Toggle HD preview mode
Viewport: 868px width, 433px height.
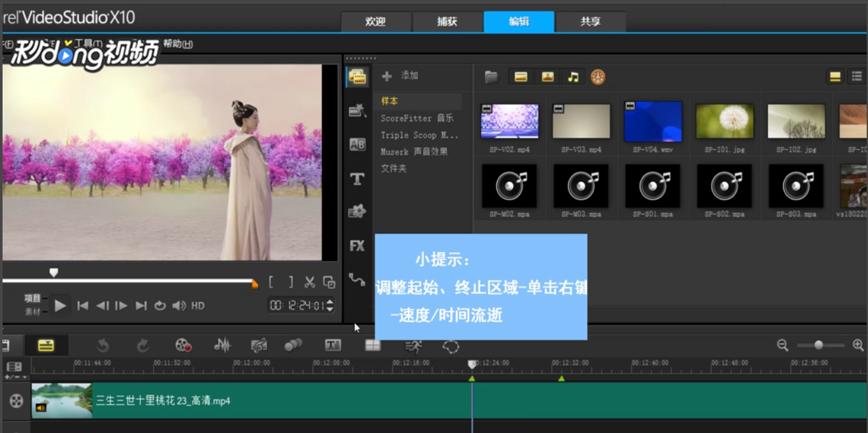tap(198, 306)
